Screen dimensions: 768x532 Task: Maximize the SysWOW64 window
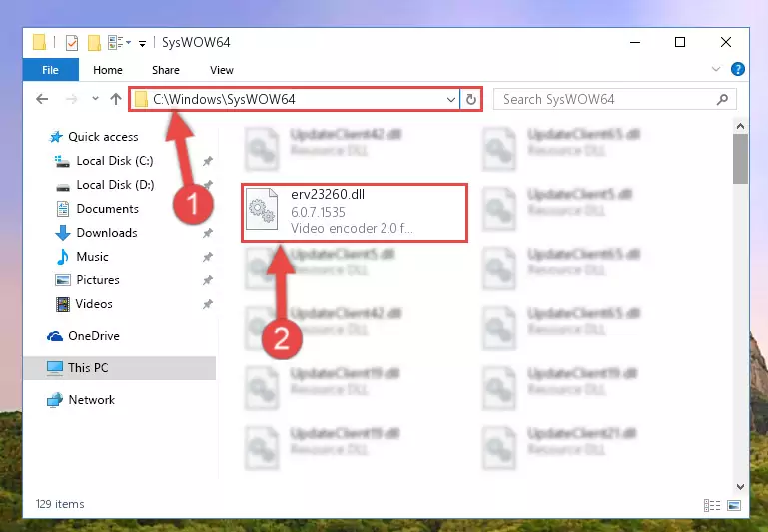680,43
